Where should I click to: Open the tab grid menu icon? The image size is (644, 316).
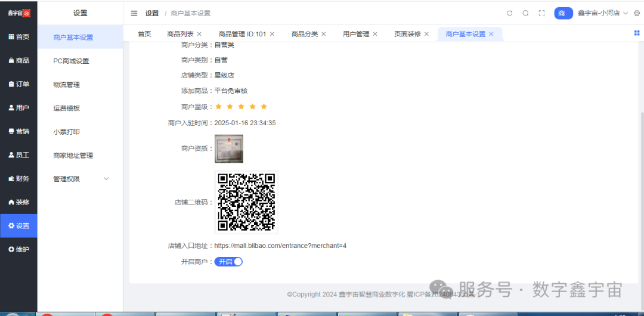pyautogui.click(x=637, y=33)
